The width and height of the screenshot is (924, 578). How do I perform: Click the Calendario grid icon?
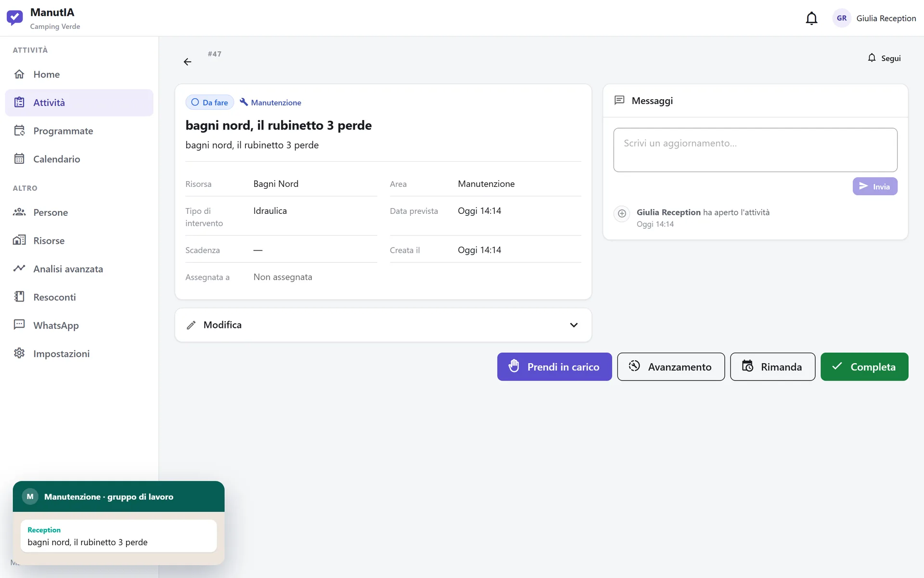(x=19, y=159)
